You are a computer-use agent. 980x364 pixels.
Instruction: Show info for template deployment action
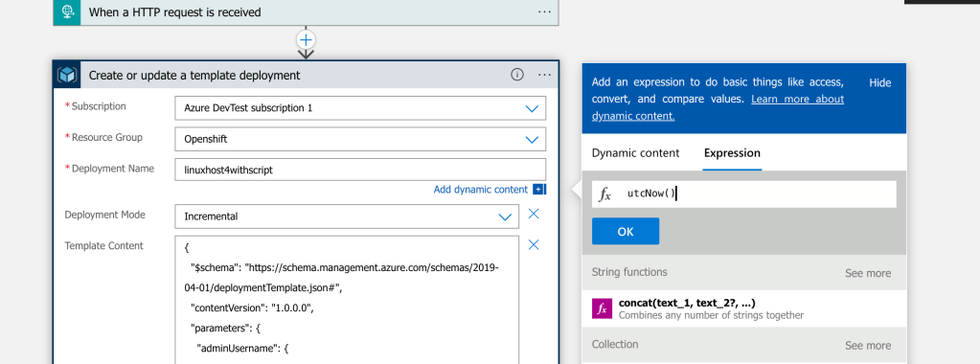pyautogui.click(x=517, y=75)
